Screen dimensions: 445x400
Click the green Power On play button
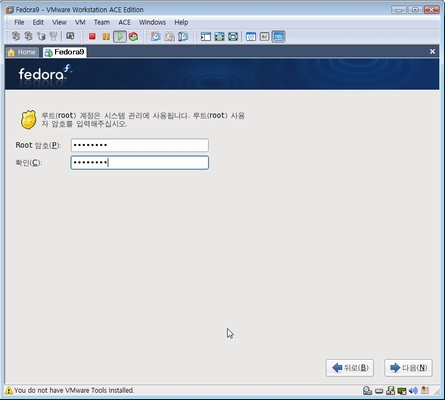(x=120, y=36)
